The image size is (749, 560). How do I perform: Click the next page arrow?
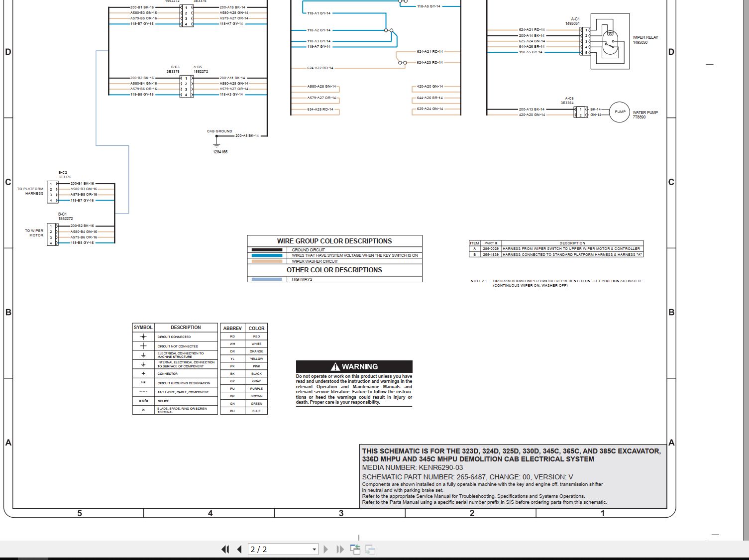(326, 549)
